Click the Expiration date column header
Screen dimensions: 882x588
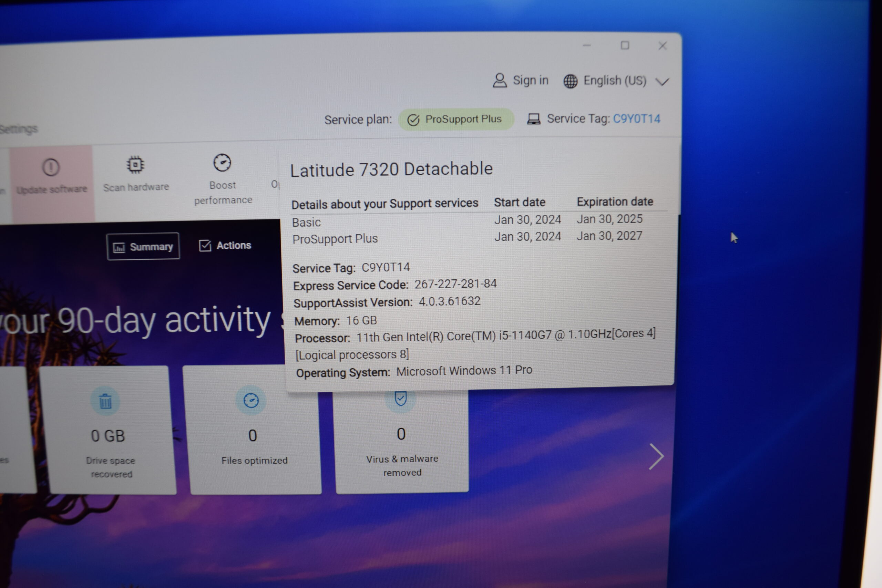tap(615, 202)
